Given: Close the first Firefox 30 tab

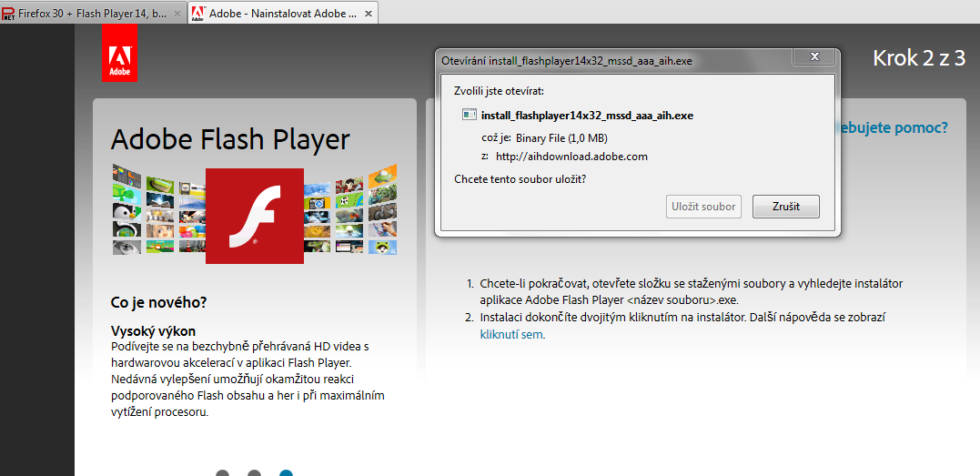Looking at the screenshot, I should click(177, 13).
